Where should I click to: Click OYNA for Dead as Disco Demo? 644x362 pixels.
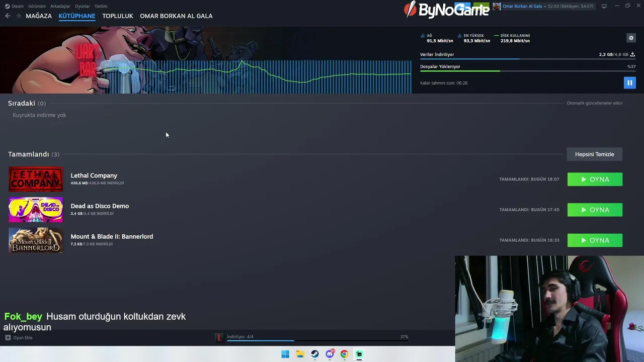click(x=595, y=210)
